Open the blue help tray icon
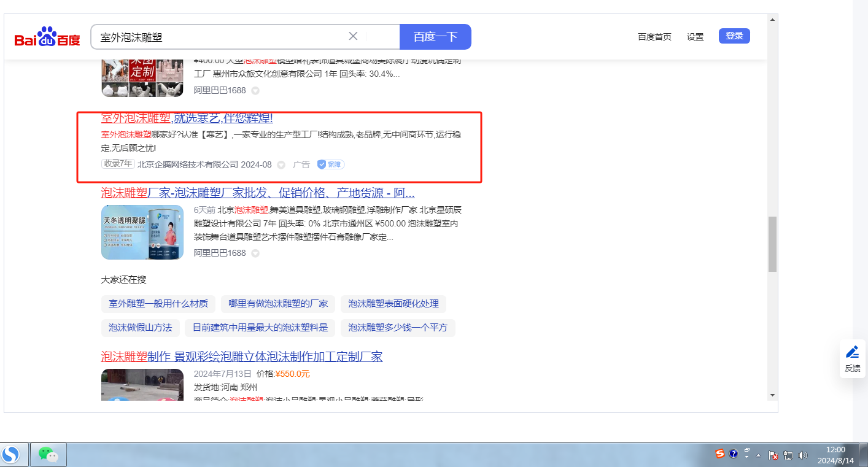The image size is (868, 467). click(x=733, y=454)
